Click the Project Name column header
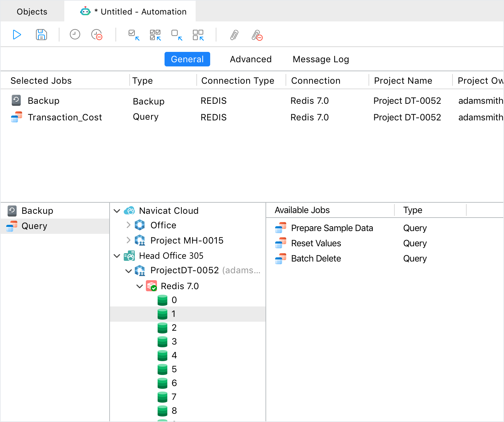The width and height of the screenshot is (504, 422). click(x=410, y=80)
